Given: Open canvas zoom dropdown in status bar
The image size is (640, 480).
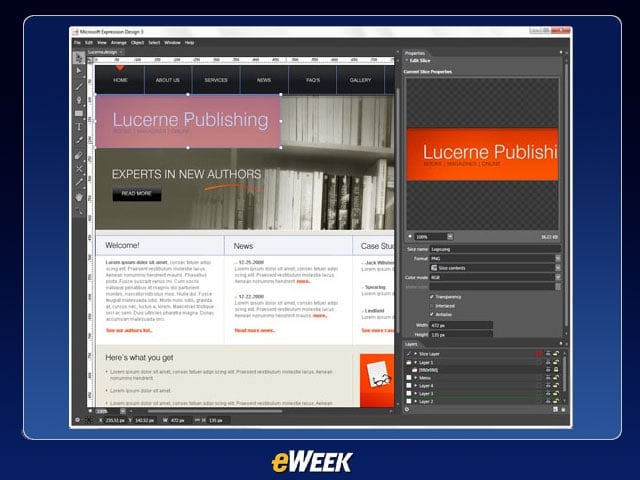Looking at the screenshot, I should pos(122,411).
